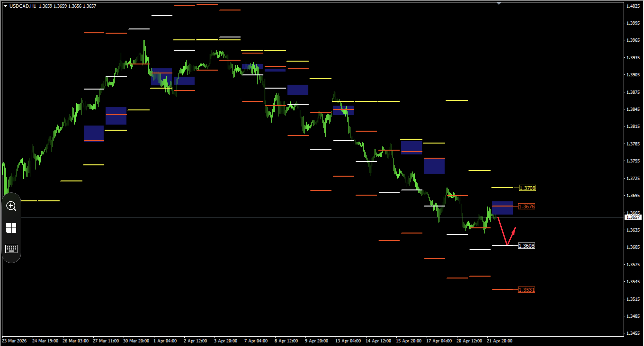
Task: Click the red forecast arrow drawing
Action: [x=506, y=231]
